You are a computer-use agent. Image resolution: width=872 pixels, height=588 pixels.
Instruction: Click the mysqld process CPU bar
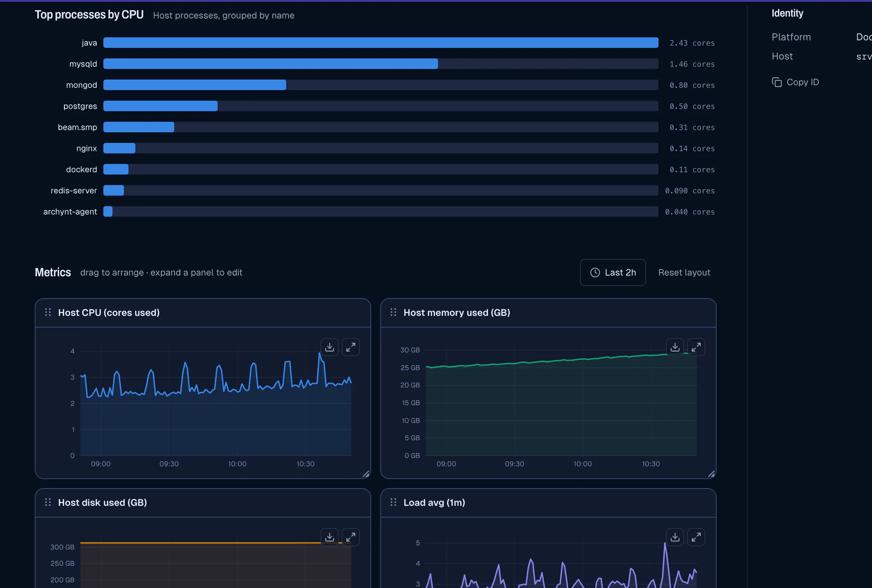(x=381, y=64)
